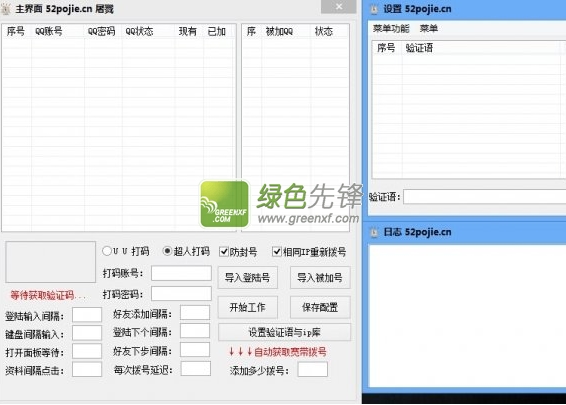Image resolution: width=566 pixels, height=405 pixels.
Task: Open the 菜单 menu in settings
Action: pyautogui.click(x=428, y=29)
